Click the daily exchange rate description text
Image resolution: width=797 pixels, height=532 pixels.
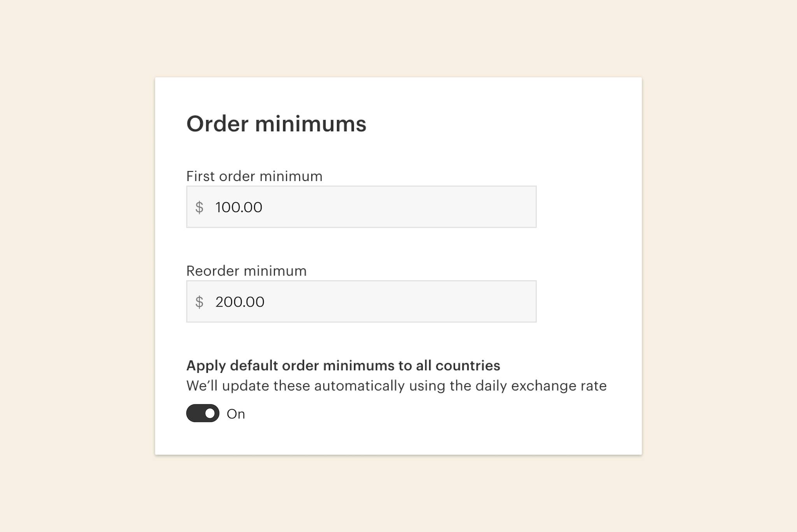[396, 386]
